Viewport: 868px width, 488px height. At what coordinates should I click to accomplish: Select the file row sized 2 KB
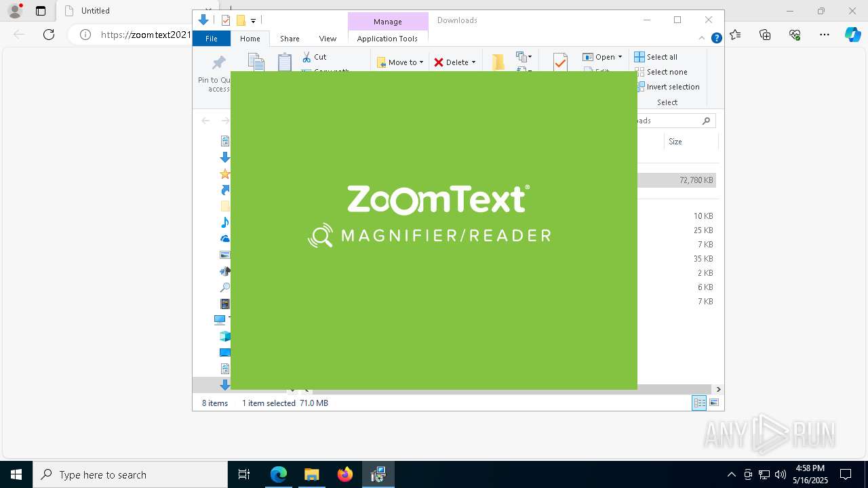click(x=677, y=273)
